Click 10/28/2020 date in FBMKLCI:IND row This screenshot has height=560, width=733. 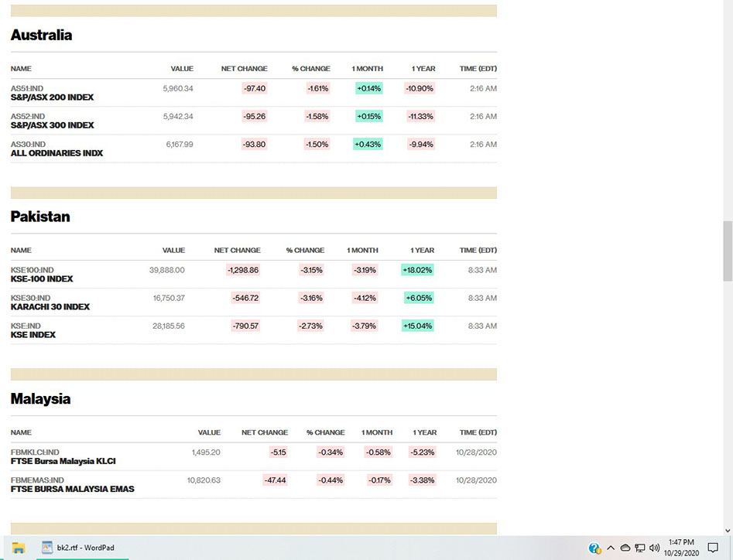(x=476, y=452)
